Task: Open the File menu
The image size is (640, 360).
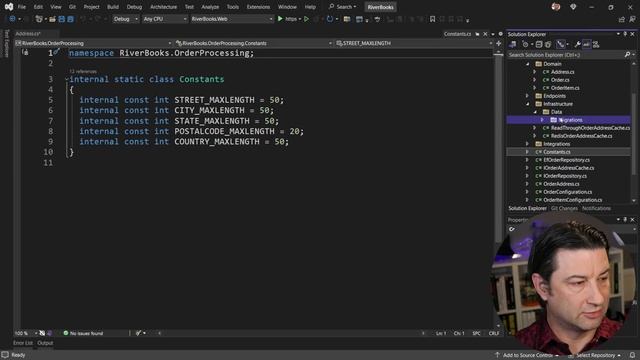Action: click(22, 7)
